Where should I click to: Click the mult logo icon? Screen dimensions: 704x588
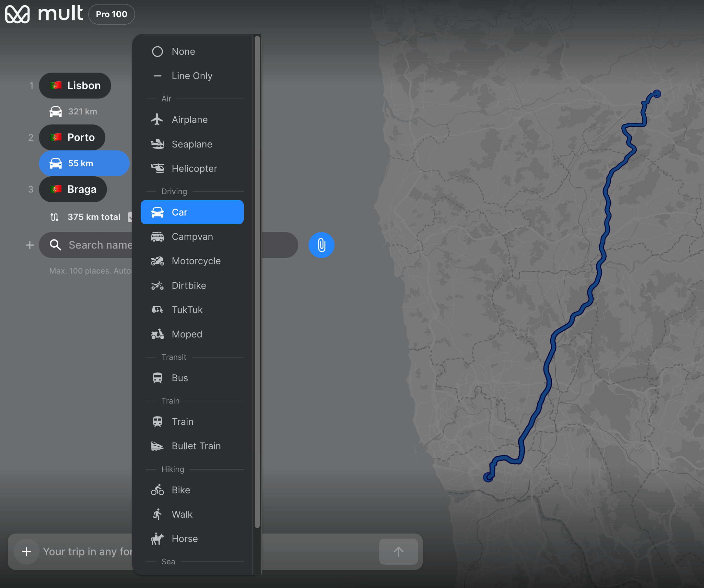[x=18, y=14]
